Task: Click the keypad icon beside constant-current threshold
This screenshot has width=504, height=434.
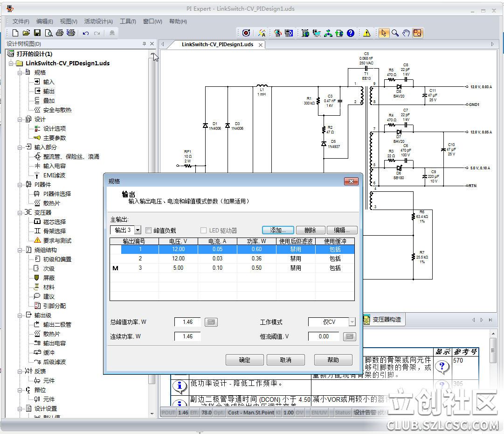Action: (x=349, y=336)
